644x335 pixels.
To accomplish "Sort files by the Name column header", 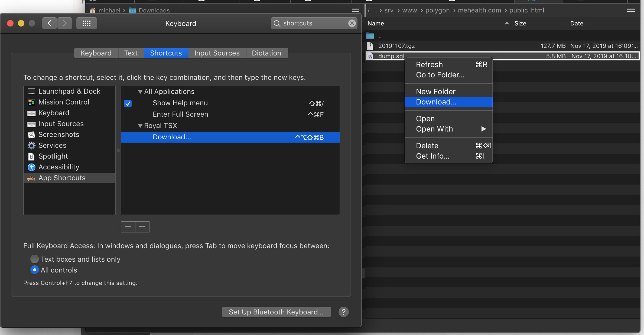I will 376,24.
